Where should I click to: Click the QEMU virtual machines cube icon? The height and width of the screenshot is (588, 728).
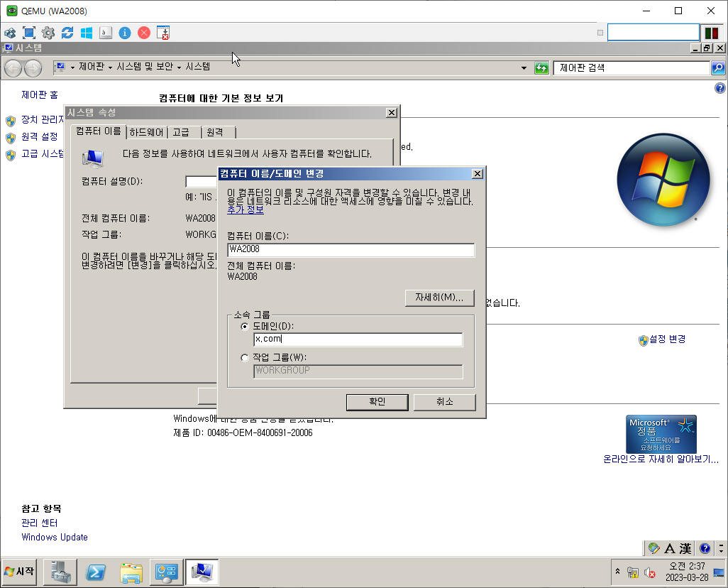click(10, 33)
